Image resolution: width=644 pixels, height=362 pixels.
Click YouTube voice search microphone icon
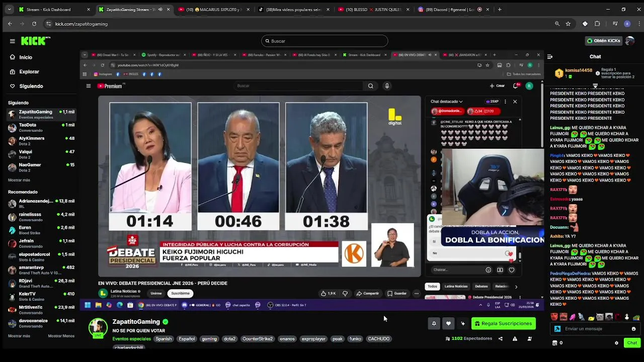pyautogui.click(x=387, y=86)
